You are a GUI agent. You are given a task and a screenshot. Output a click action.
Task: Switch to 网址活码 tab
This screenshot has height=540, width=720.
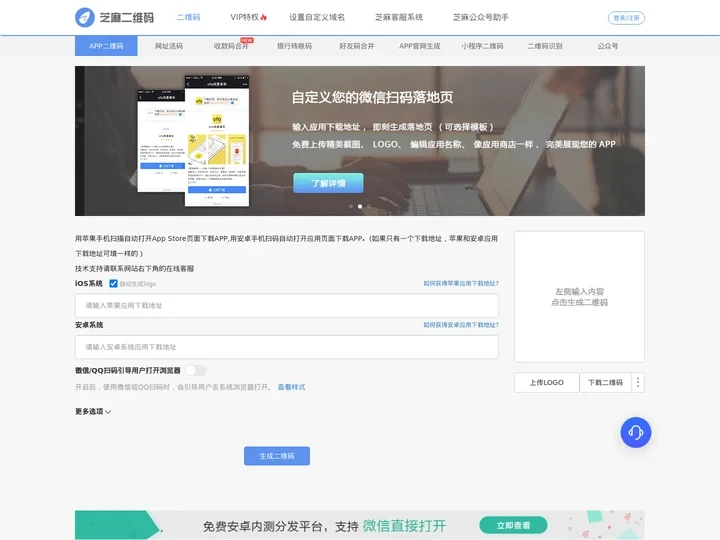(169, 46)
